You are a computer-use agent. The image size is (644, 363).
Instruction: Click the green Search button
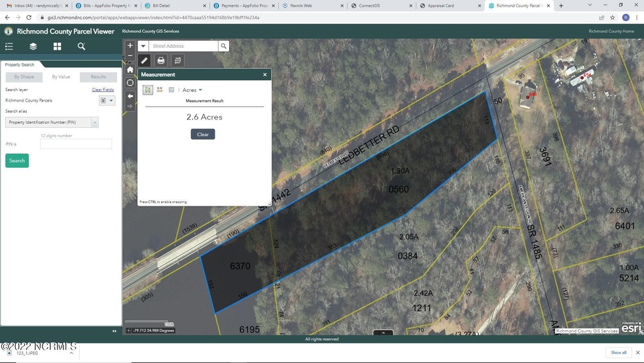pyautogui.click(x=17, y=161)
